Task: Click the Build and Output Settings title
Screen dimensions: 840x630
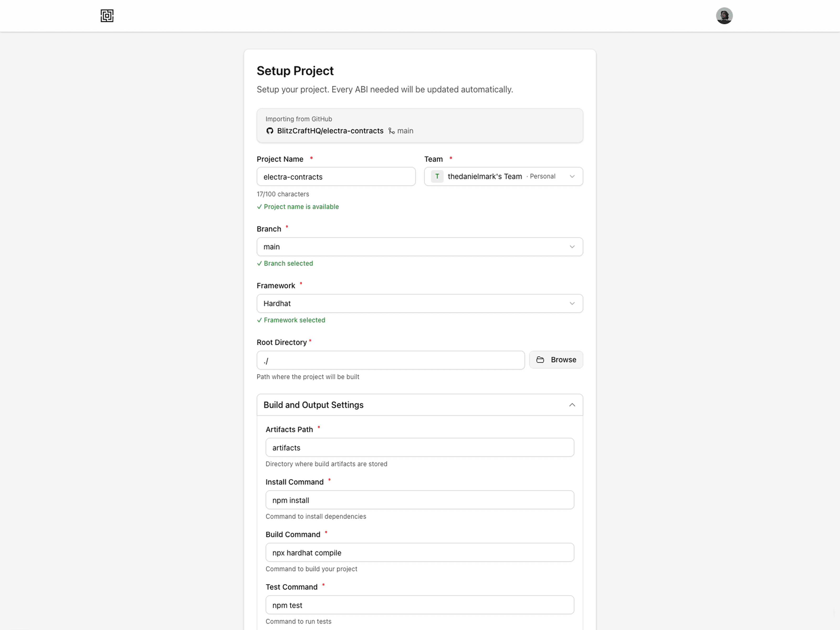Action: click(313, 405)
